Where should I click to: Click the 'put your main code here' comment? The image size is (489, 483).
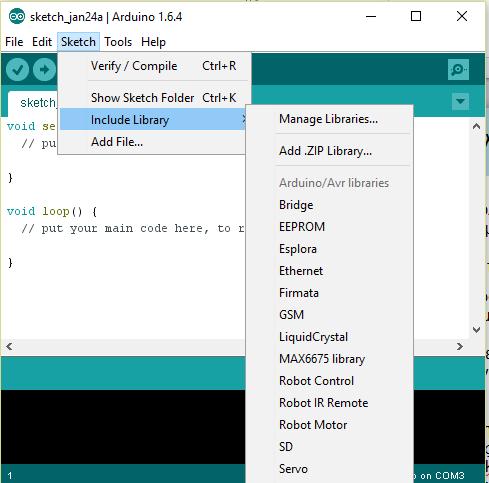(133, 228)
